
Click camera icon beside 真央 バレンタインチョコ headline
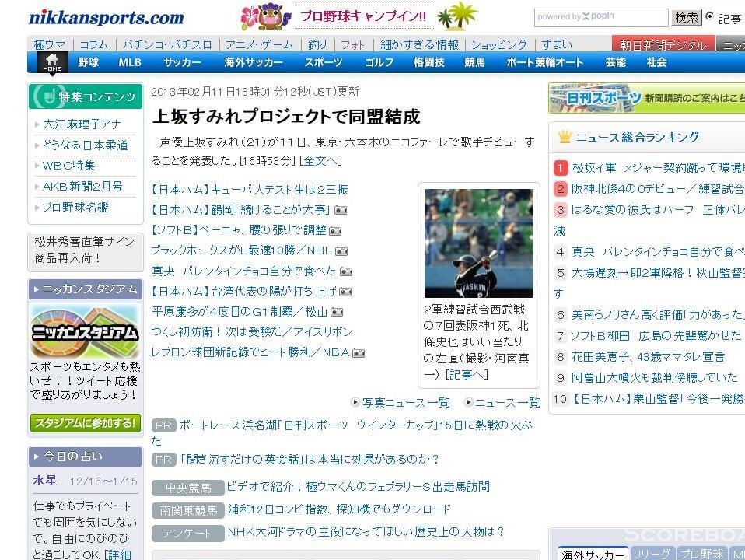coord(346,272)
